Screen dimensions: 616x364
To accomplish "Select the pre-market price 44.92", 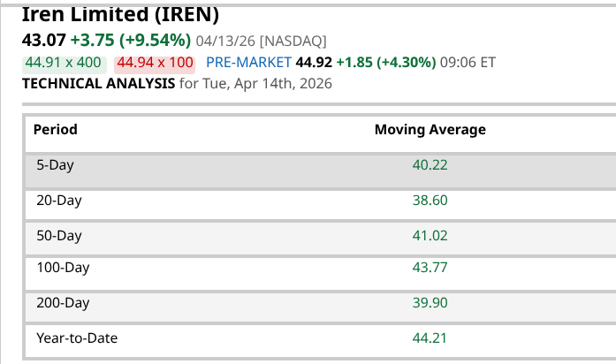I will click(314, 63).
